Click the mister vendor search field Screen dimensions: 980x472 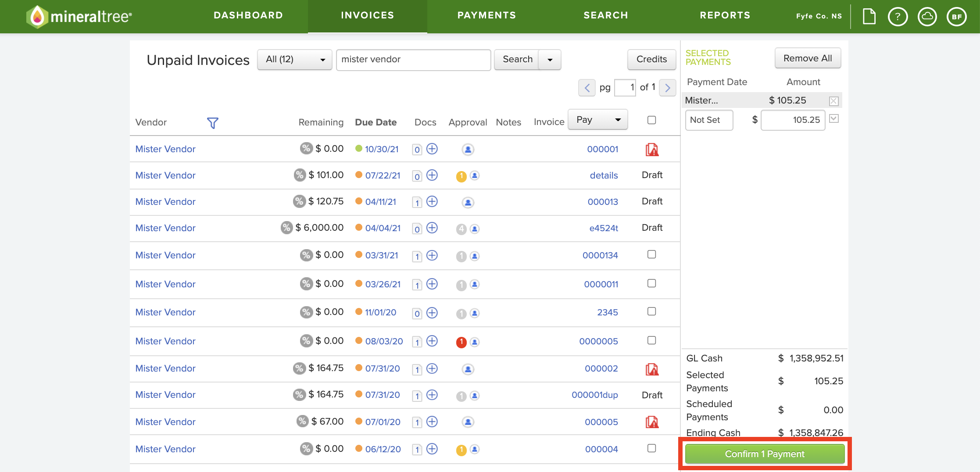pyautogui.click(x=413, y=60)
